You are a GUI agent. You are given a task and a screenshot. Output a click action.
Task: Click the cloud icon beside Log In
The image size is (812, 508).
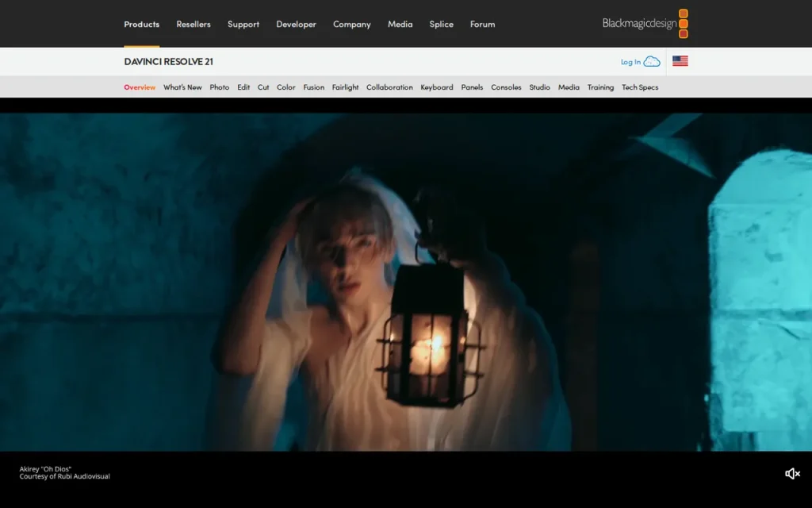(652, 62)
